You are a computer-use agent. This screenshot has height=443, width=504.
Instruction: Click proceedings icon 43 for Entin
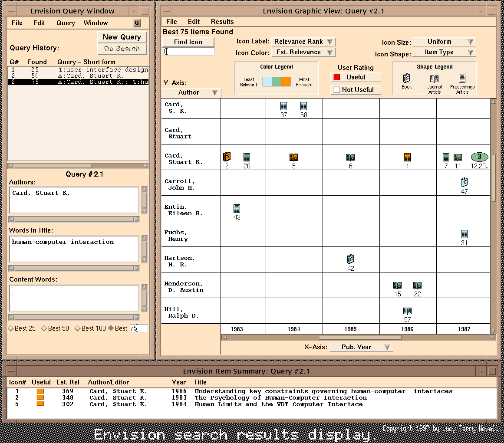tap(237, 209)
